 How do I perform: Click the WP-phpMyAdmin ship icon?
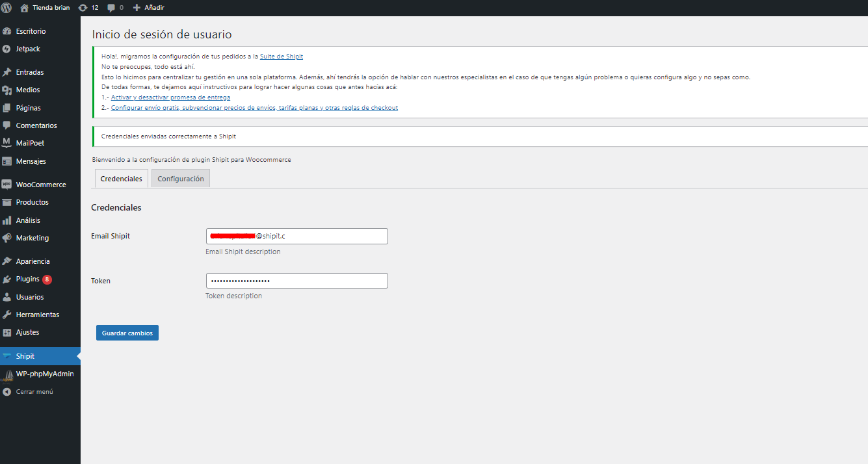click(7, 374)
